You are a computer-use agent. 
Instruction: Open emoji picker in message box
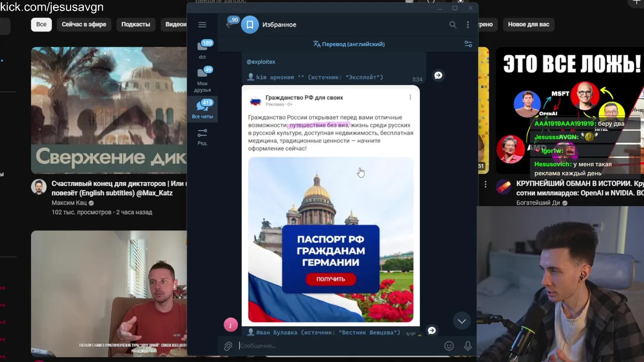click(x=449, y=346)
